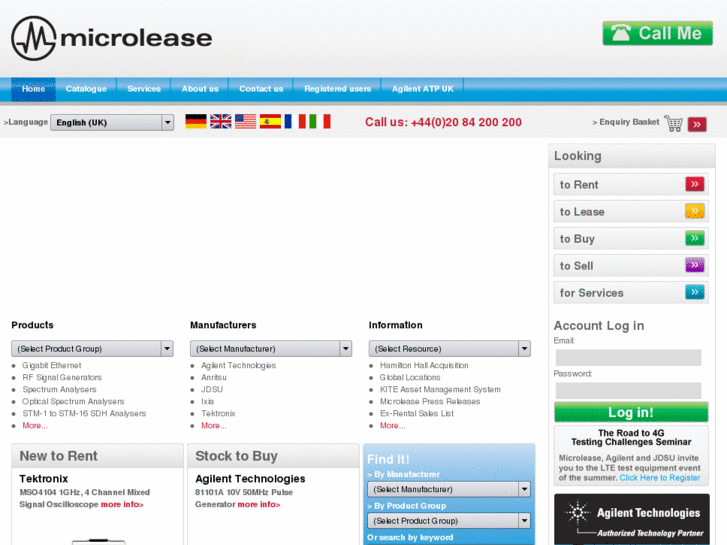Viewport: 727px width, 545px height.
Task: Click the Microlease logo
Action: [111, 38]
